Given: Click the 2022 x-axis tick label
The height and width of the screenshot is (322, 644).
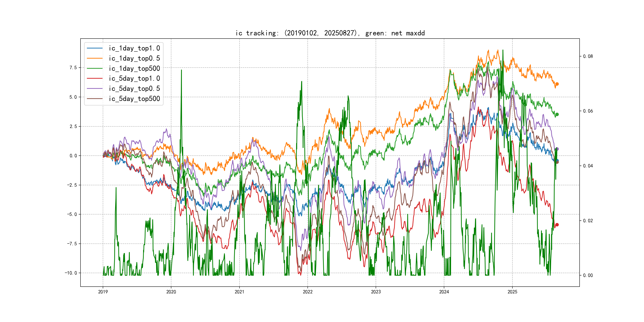Looking at the screenshot, I should pyautogui.click(x=307, y=292).
